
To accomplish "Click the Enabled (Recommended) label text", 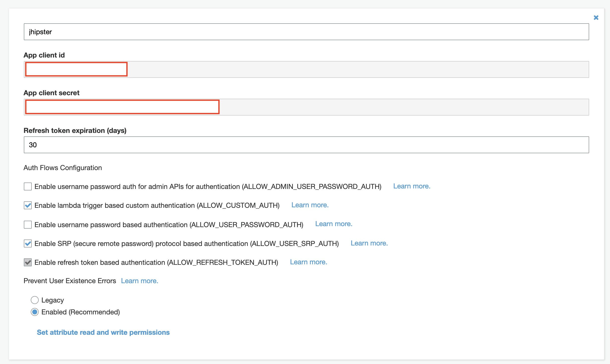I will pyautogui.click(x=81, y=312).
